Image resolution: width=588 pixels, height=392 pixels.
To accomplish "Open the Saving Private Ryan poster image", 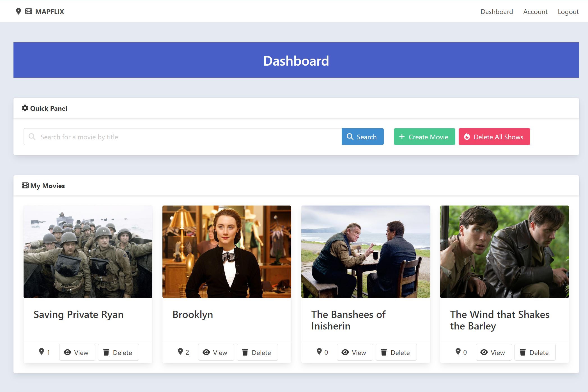I will pos(88,252).
